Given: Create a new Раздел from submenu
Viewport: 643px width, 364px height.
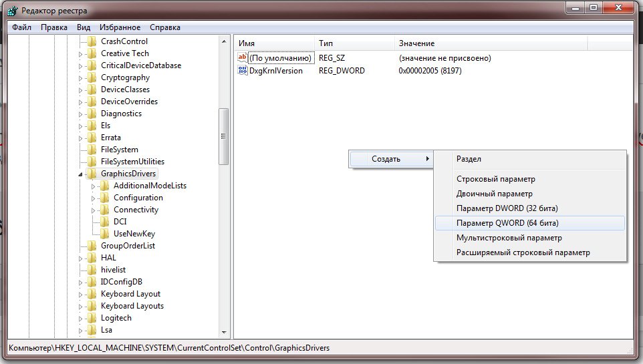Looking at the screenshot, I should 469,159.
